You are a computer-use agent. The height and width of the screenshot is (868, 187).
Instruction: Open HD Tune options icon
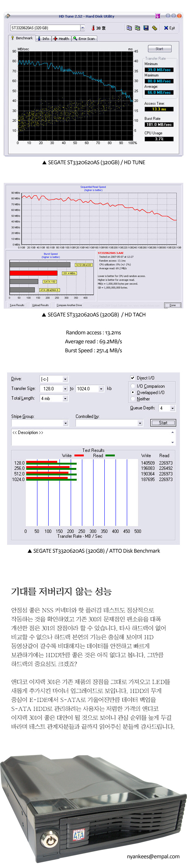click(154, 28)
